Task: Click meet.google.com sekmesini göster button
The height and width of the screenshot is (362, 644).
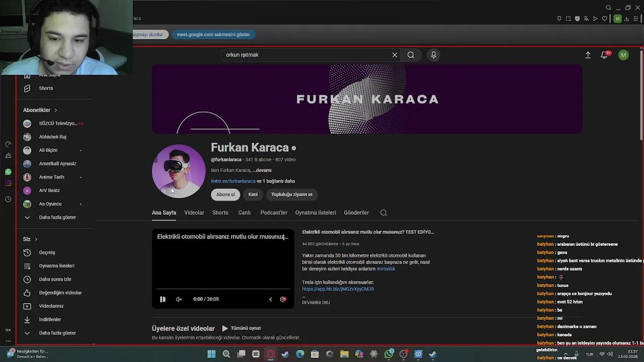Action: 213,35
